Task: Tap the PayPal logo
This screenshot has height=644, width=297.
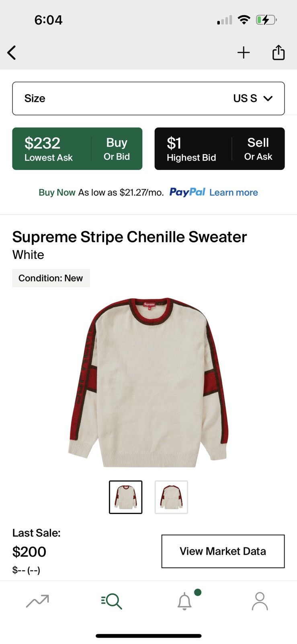Action: point(187,192)
